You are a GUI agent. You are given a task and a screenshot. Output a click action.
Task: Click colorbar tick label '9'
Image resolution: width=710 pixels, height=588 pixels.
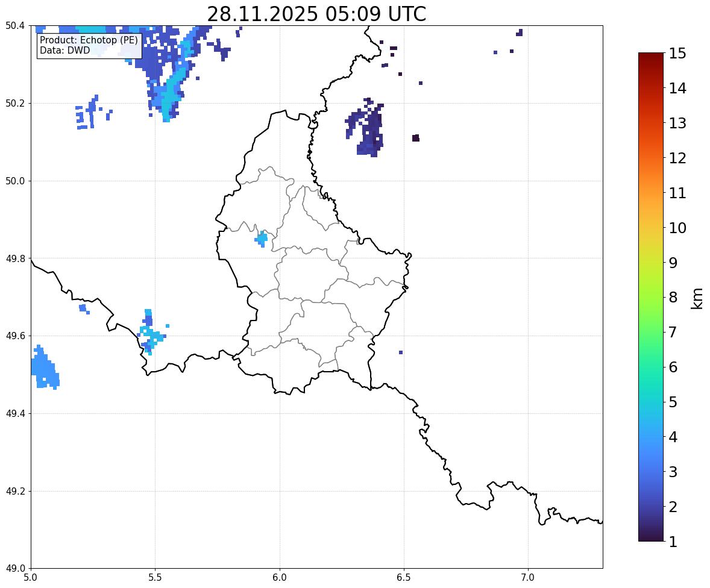click(673, 263)
